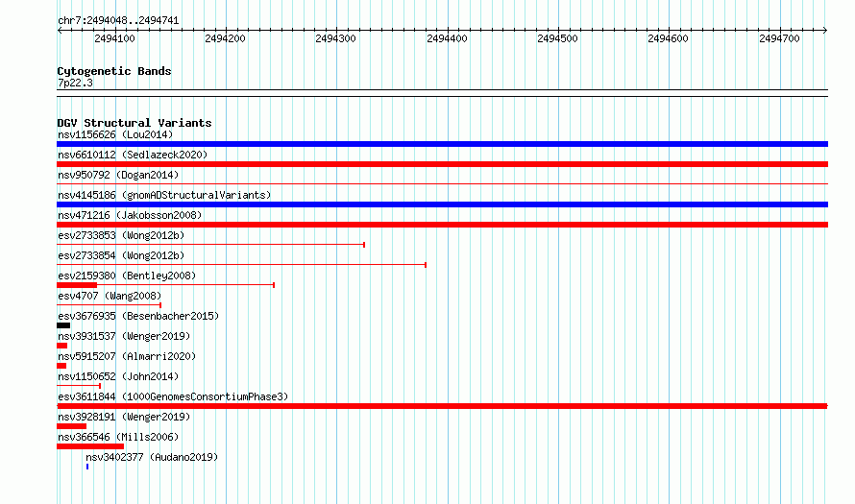This screenshot has width=855, height=504.
Task: Open the first esv2733853 (Wong2012b) label
Action: point(121,235)
